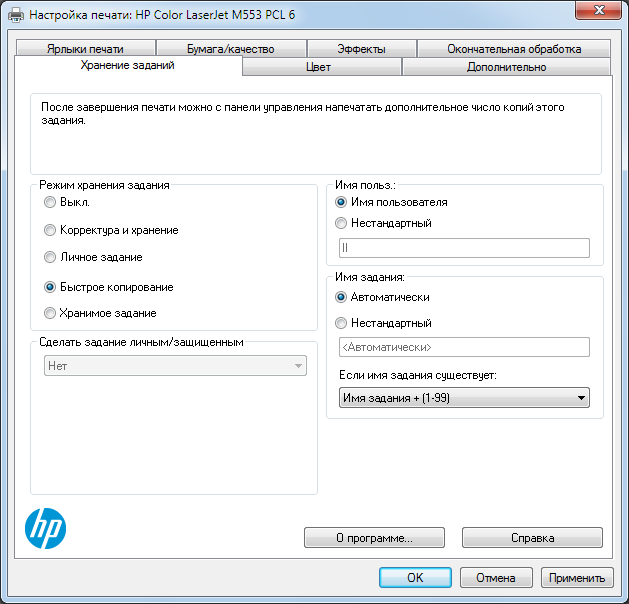The height and width of the screenshot is (604, 629).
Task: Select Корректура и хранение radio option
Action: [x=50, y=230]
